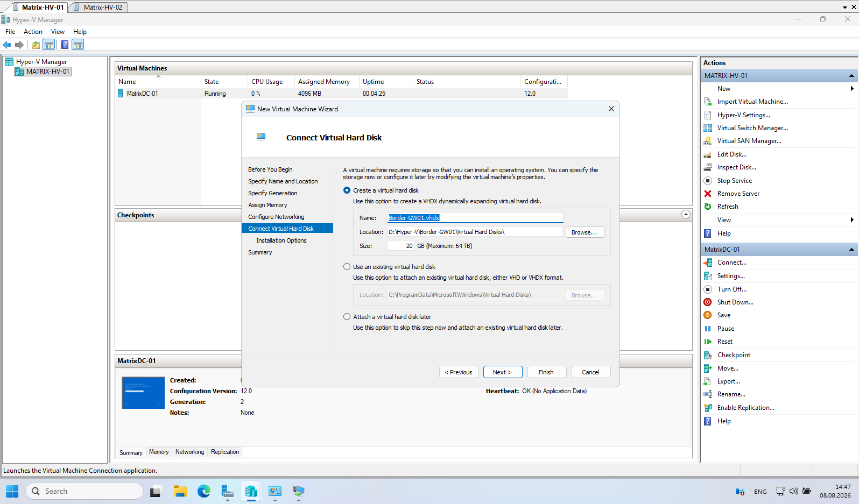Viewport: 859px width, 504px height.
Task: Open the Help menu
Action: (80, 32)
